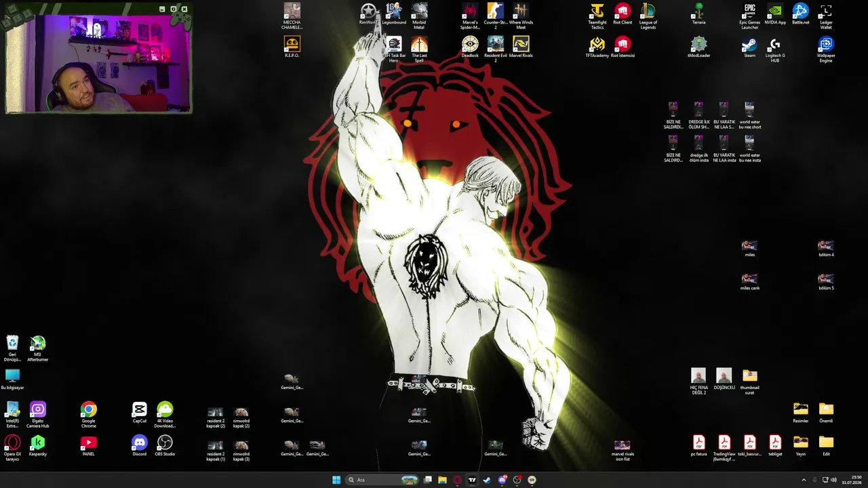Open the Teamfight Tactics shortcut
The image size is (868, 488).
click(597, 16)
